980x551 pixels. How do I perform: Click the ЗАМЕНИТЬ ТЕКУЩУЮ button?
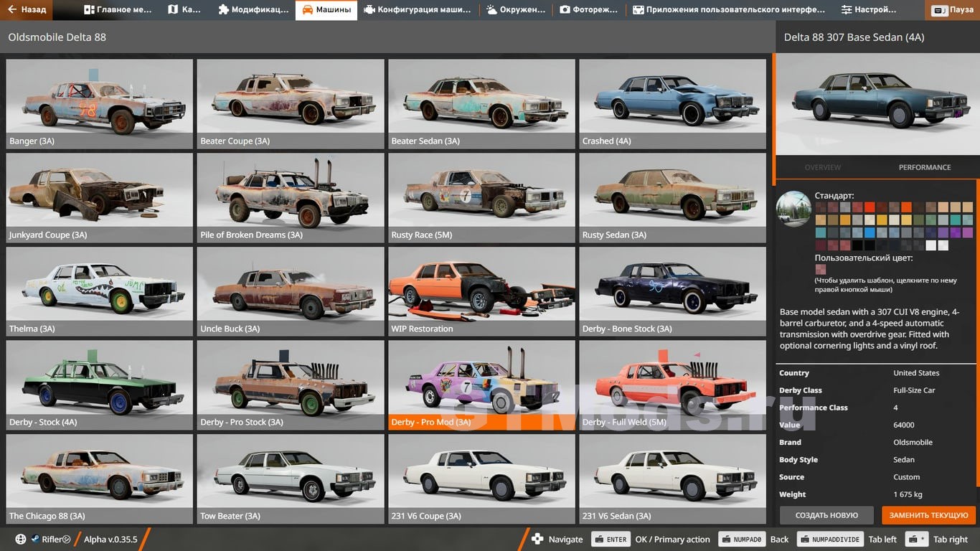(929, 515)
